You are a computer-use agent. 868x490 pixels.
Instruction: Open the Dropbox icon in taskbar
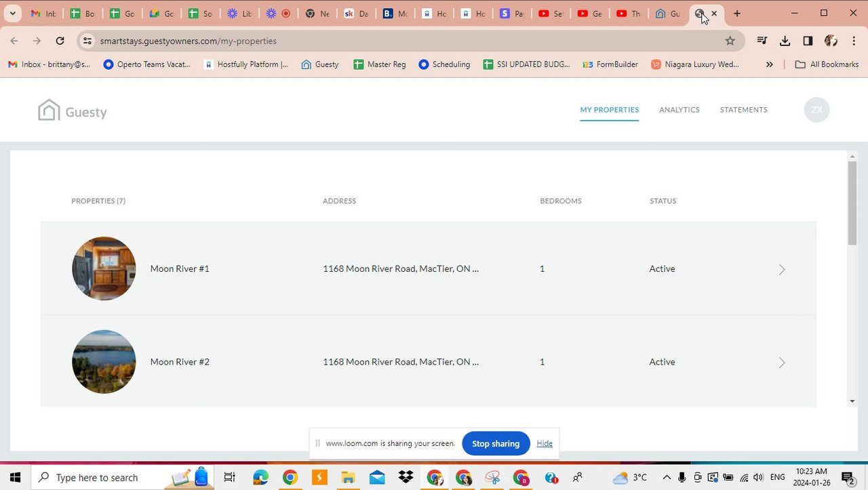pyautogui.click(x=406, y=477)
